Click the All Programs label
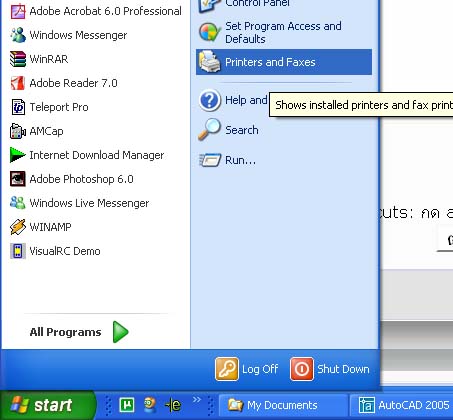Viewport: 453px width, 420px height. 65,332
